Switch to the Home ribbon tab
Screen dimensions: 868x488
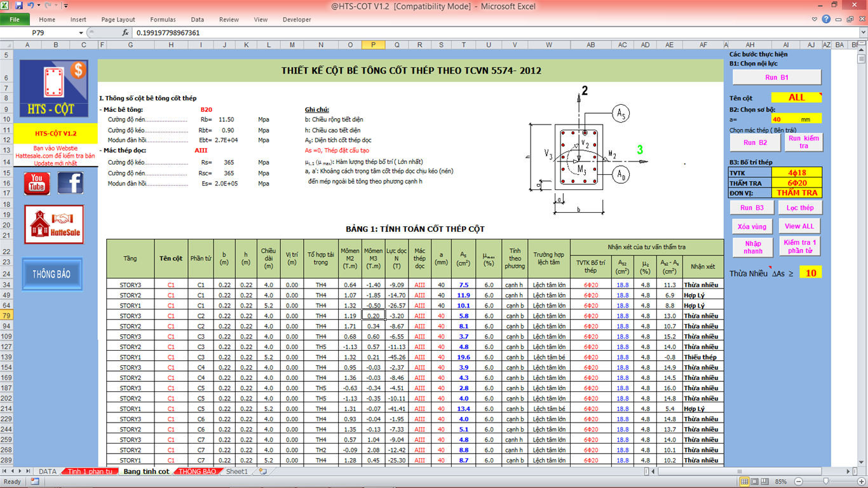pyautogui.click(x=47, y=20)
